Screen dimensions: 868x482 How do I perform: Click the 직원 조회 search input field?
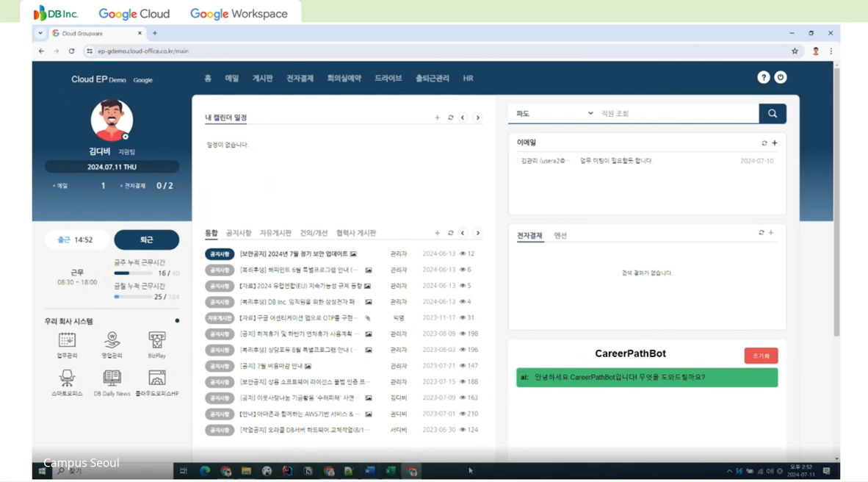678,114
